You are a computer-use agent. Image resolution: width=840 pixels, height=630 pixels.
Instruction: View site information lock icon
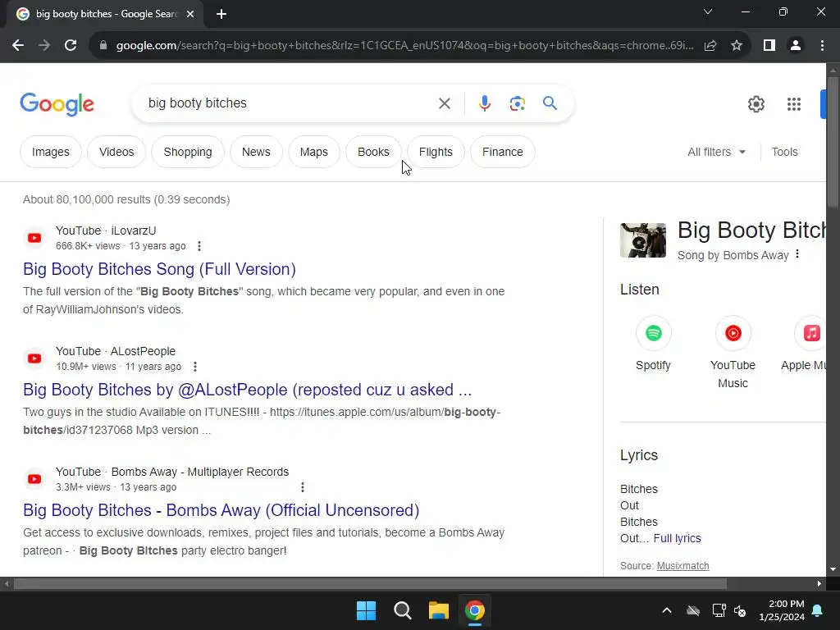[x=103, y=46]
